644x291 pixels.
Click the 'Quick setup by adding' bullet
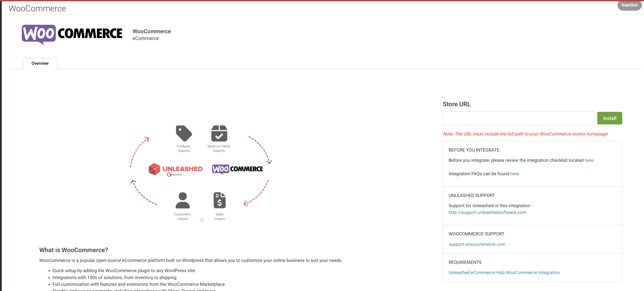click(x=123, y=271)
